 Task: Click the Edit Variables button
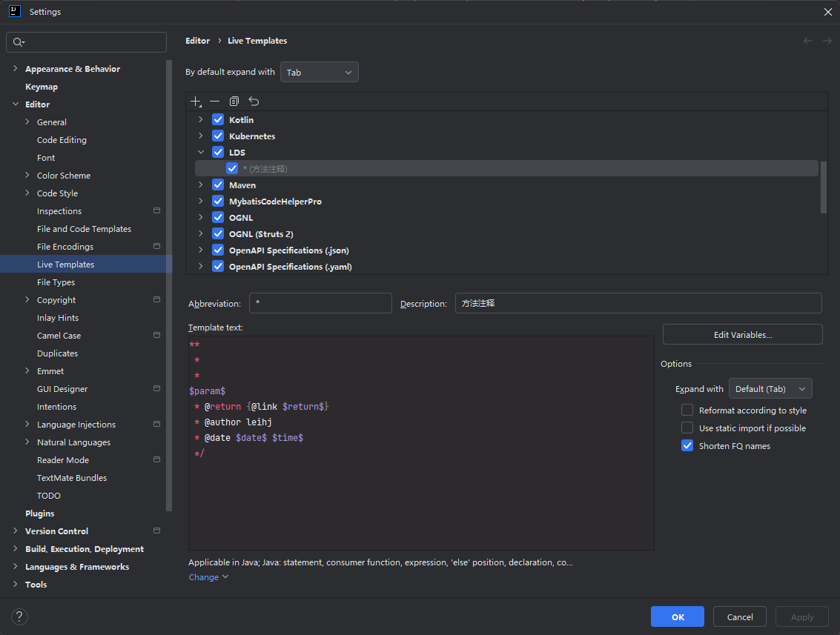(742, 335)
